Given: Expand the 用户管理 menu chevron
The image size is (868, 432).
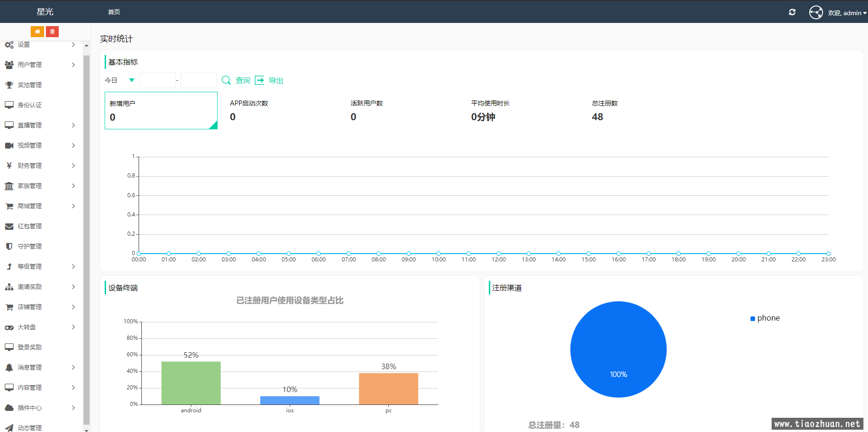Looking at the screenshot, I should [x=73, y=65].
